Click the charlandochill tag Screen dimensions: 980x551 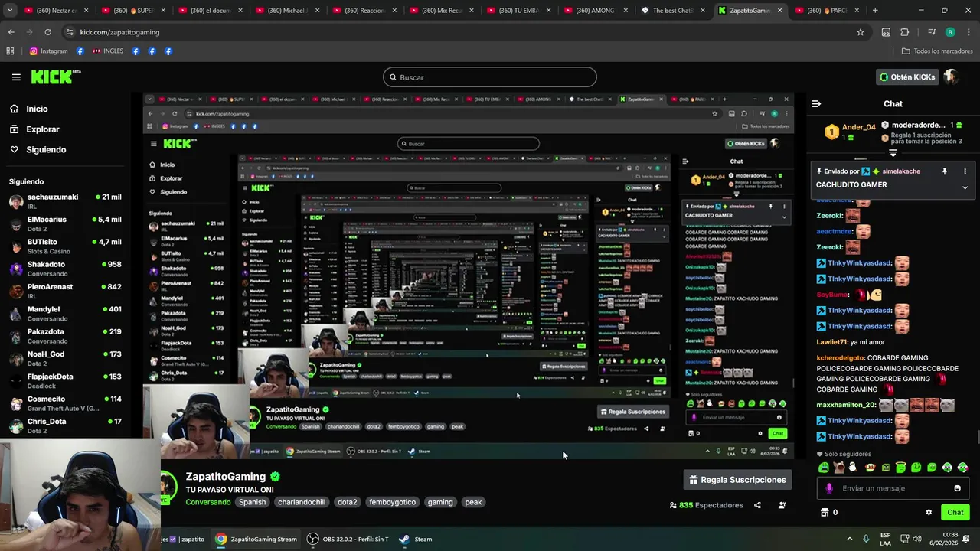click(302, 502)
